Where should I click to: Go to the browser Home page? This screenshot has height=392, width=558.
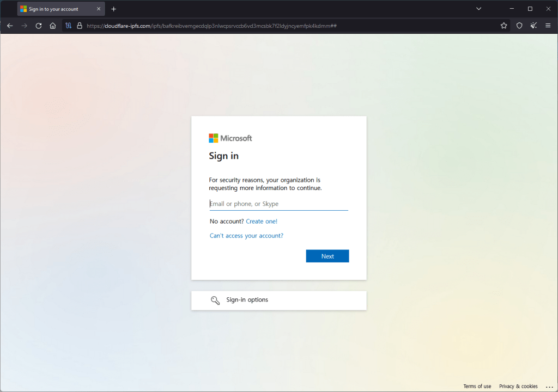point(53,26)
